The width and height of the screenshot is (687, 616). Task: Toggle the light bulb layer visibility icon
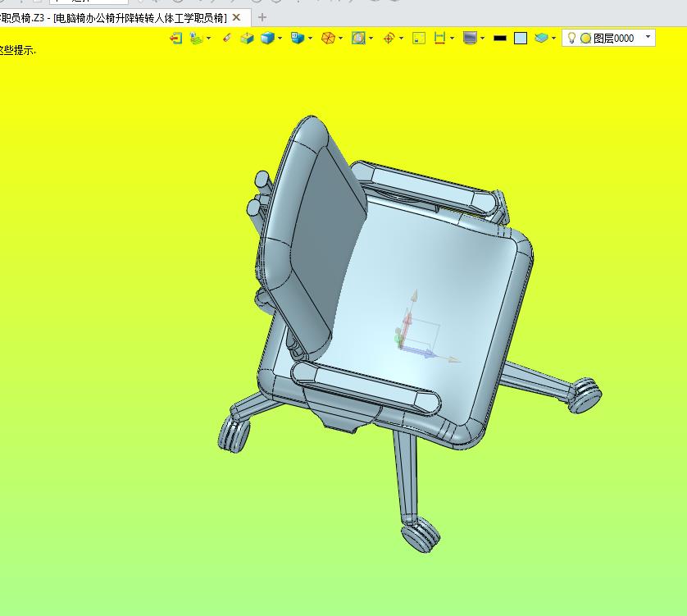tap(571, 39)
